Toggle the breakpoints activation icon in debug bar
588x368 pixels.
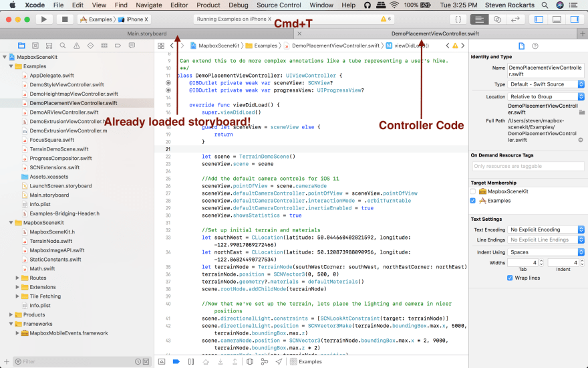coord(176,361)
